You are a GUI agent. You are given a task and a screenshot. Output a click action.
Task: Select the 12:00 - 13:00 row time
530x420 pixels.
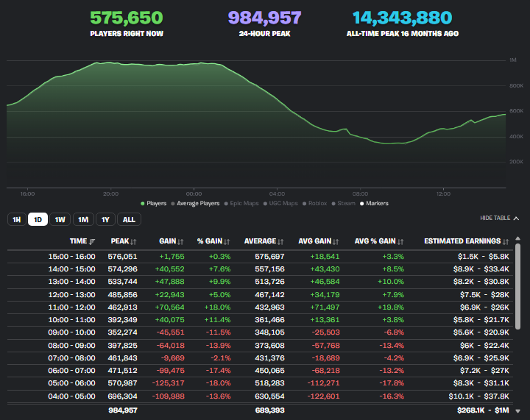coord(71,295)
